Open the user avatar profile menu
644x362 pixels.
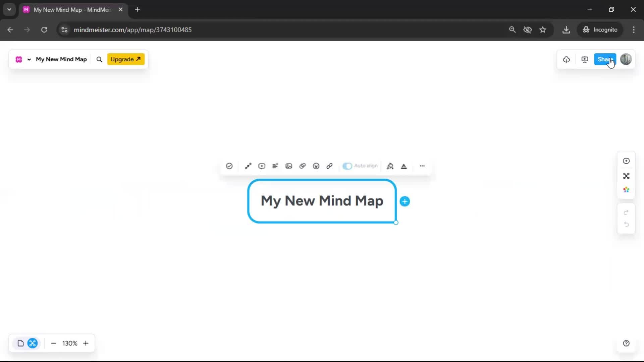(626, 59)
